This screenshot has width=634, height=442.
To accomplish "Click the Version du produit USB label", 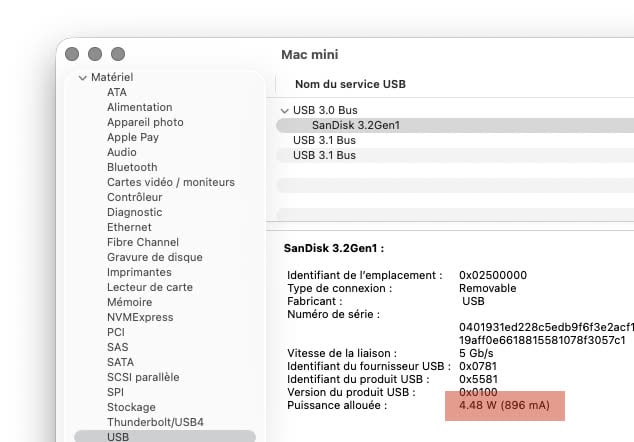I will point(351,391).
